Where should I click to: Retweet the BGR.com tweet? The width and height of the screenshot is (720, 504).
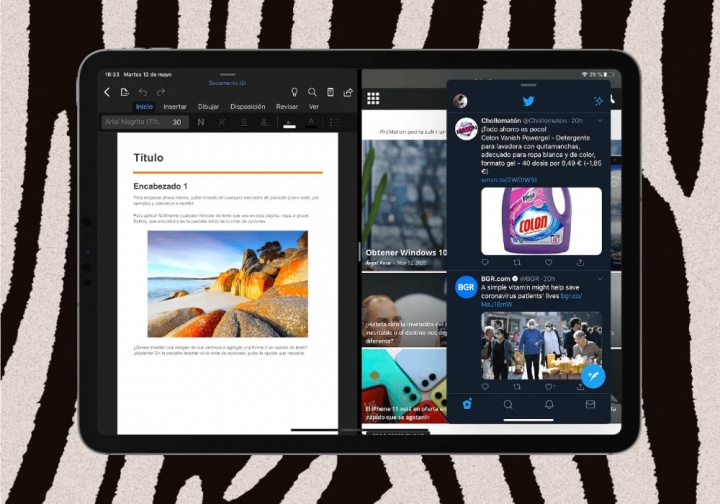(517, 386)
